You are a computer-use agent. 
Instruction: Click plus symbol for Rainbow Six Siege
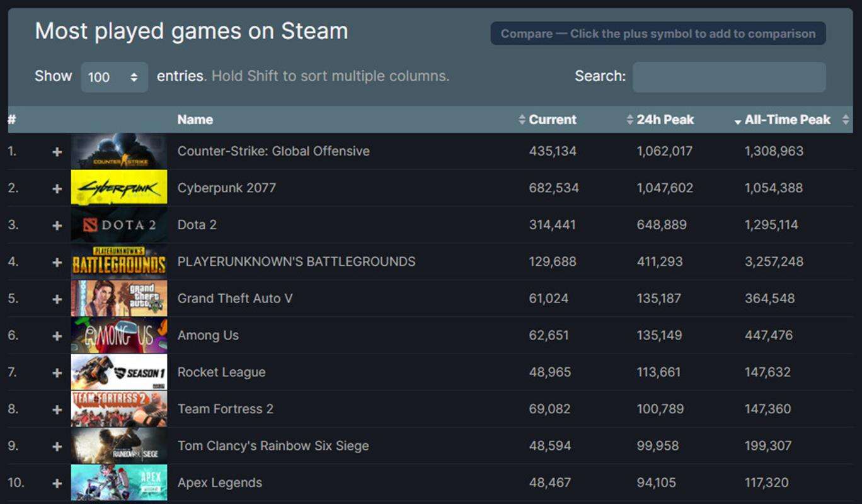(x=57, y=447)
